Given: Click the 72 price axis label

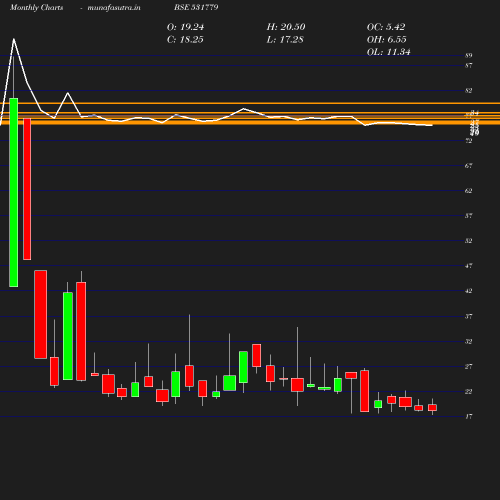Looking at the screenshot, I should (x=469, y=141).
